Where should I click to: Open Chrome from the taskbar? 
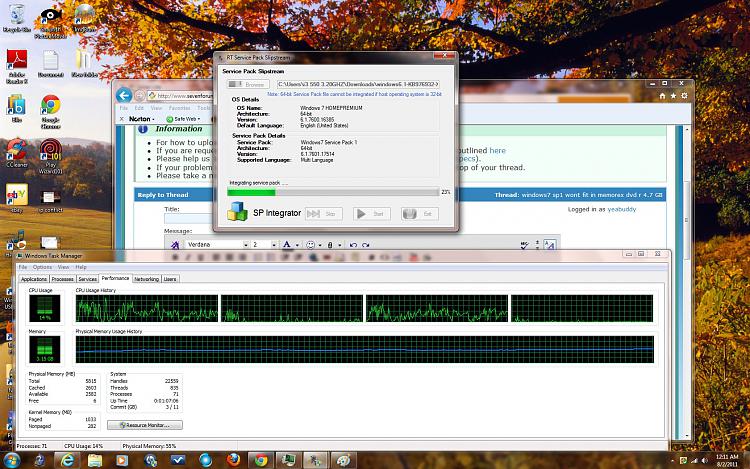coord(261,460)
